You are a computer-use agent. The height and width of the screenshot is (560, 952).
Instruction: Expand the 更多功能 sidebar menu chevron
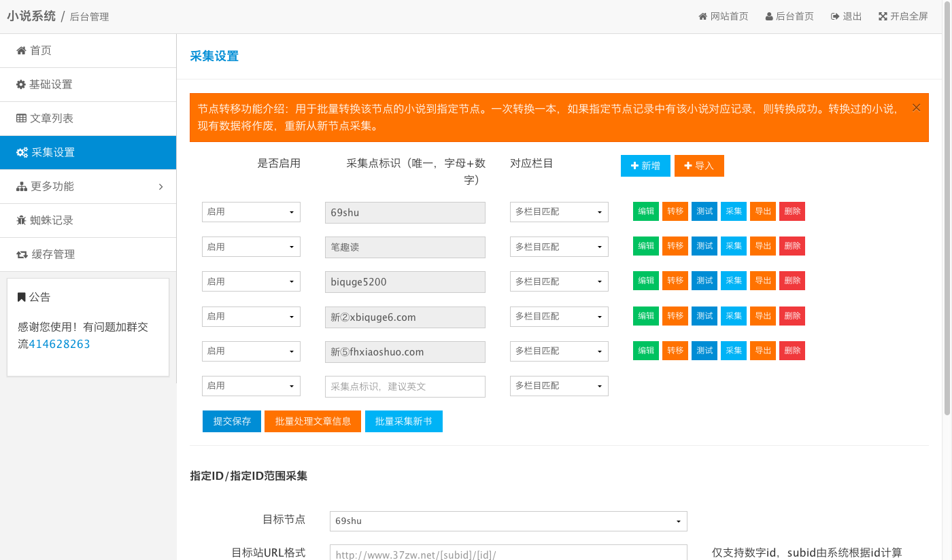tap(160, 186)
